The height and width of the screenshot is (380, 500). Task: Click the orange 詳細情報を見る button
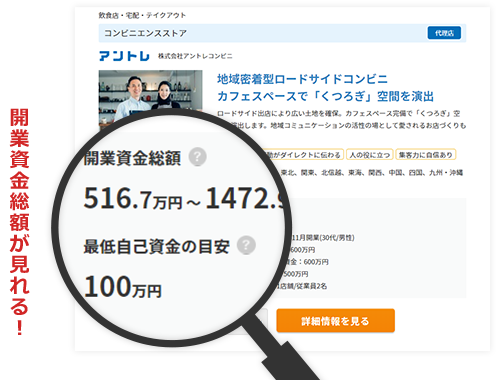(x=335, y=321)
